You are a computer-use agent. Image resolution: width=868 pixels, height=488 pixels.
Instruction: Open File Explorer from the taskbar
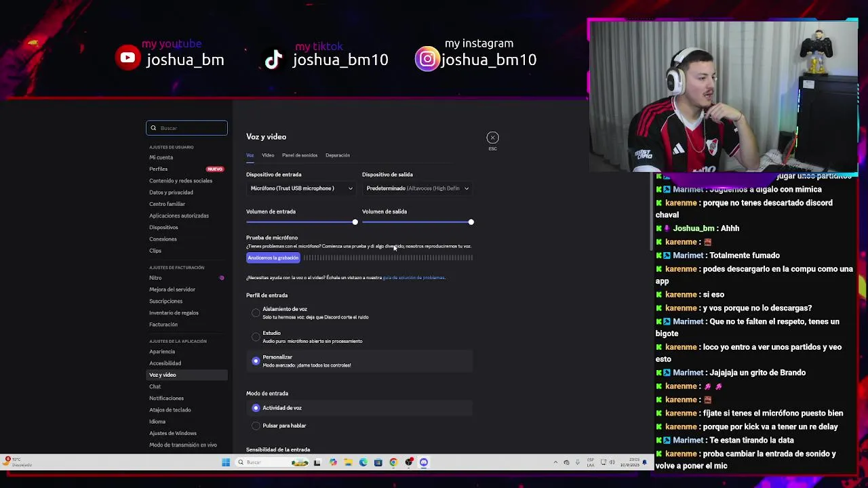click(348, 462)
